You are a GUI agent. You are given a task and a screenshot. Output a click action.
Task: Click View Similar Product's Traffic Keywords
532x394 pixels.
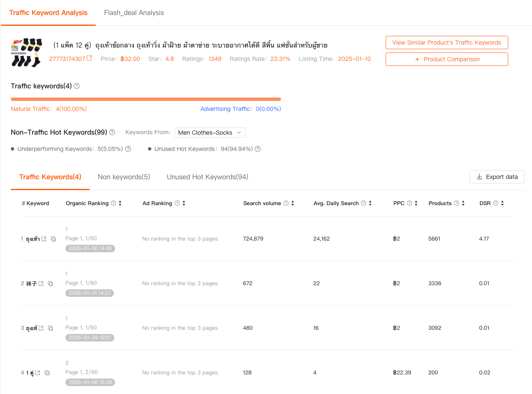(x=447, y=43)
